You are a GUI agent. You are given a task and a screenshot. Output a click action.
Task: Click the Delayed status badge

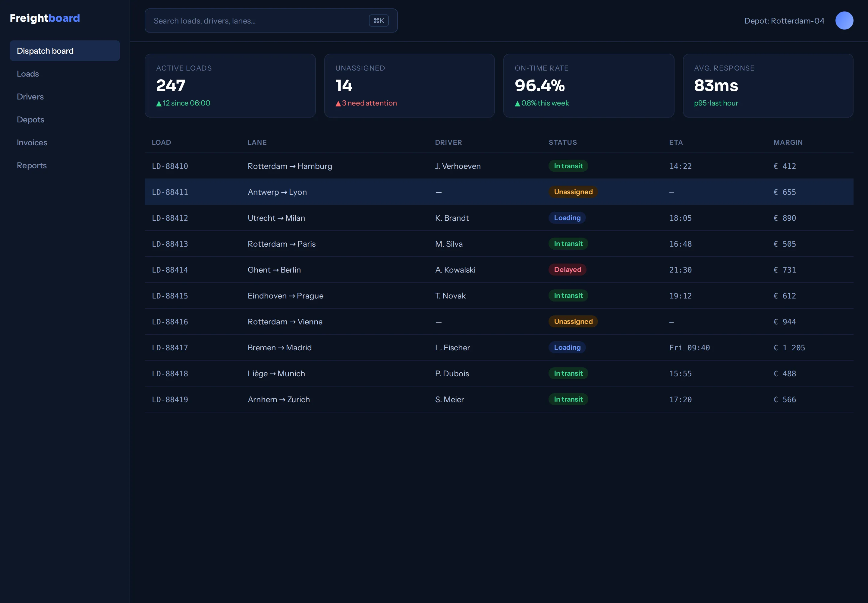[x=567, y=270]
